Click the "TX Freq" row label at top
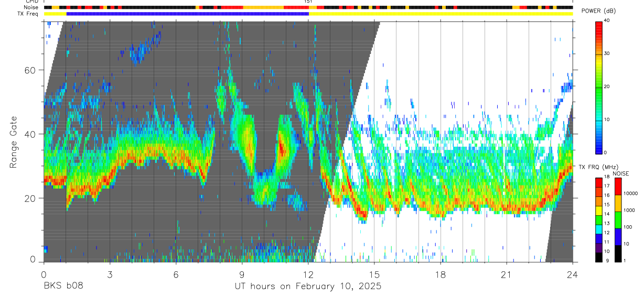The image size is (644, 297). point(29,14)
